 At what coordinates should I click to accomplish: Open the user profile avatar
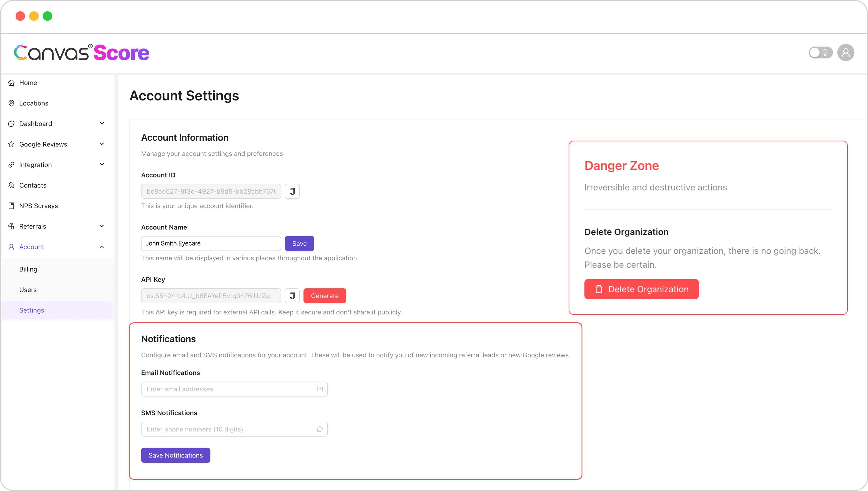846,53
